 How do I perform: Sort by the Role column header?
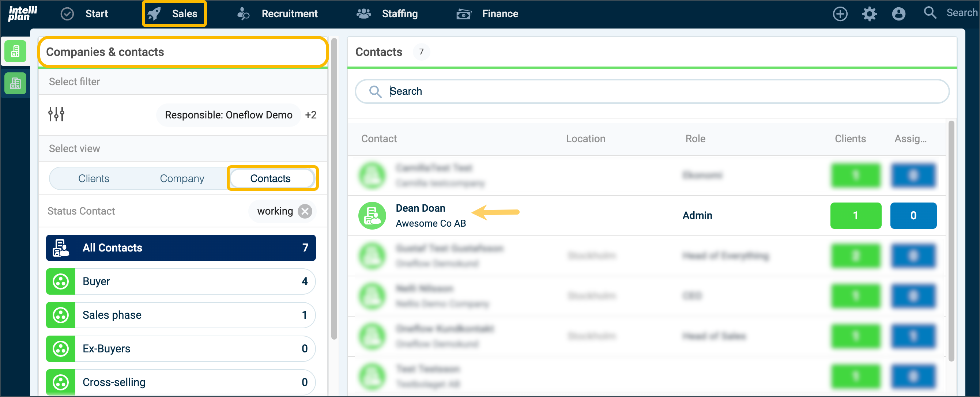click(x=695, y=139)
